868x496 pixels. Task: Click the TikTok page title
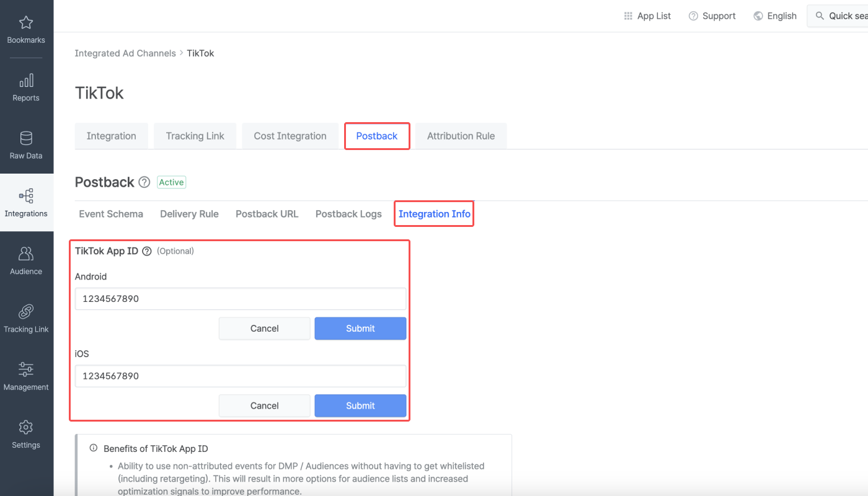tap(99, 93)
